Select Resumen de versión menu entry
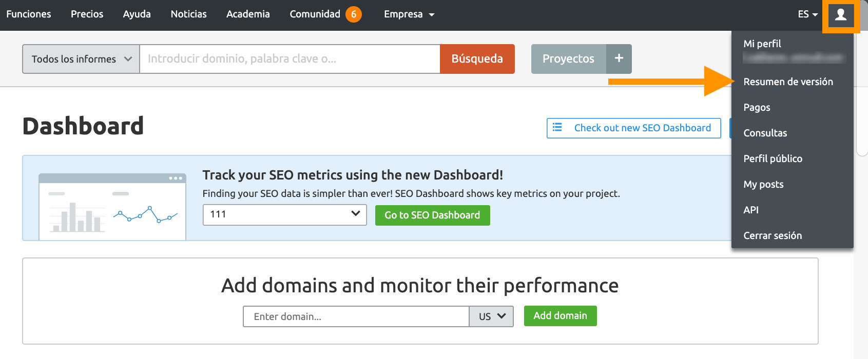Viewport: 868px width, 359px height. 788,82
